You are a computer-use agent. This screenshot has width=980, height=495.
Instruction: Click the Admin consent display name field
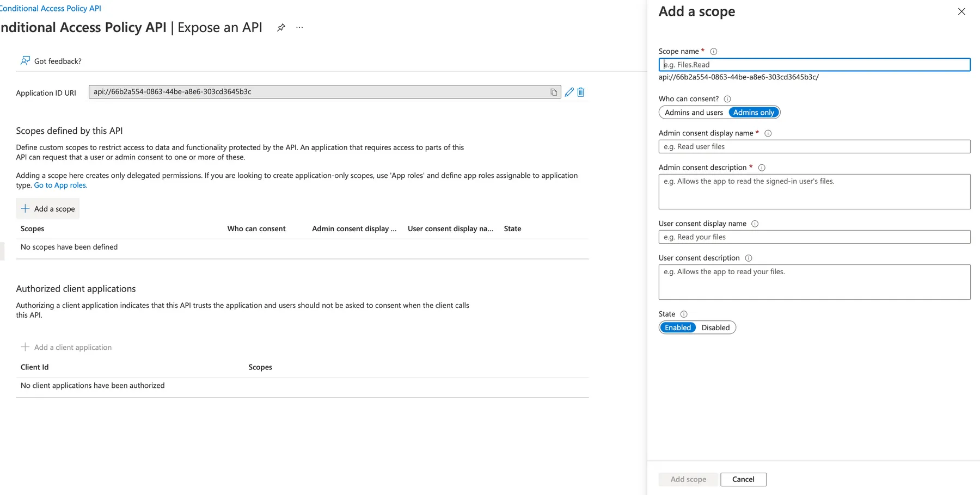point(814,146)
